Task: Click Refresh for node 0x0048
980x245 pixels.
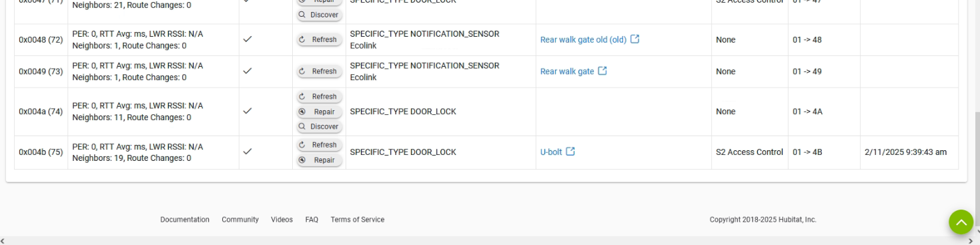Action: click(x=319, y=39)
